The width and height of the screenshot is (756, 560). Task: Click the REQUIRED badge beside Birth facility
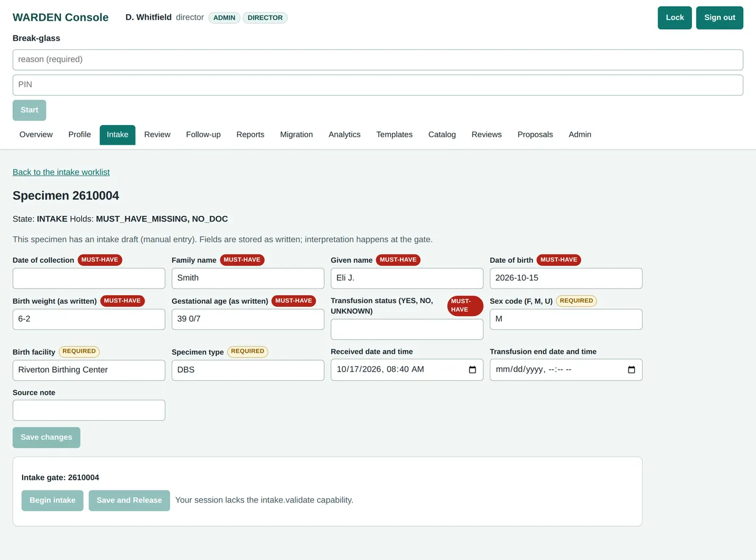tap(79, 351)
